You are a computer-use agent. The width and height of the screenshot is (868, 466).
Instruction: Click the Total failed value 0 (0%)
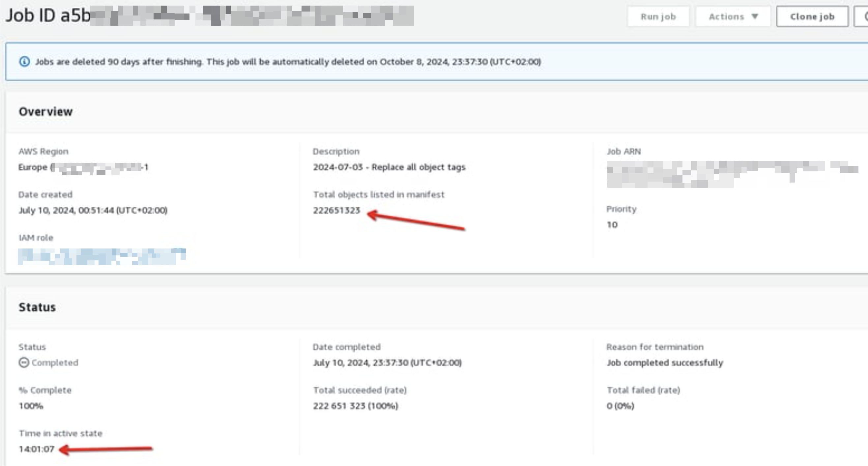(x=620, y=406)
